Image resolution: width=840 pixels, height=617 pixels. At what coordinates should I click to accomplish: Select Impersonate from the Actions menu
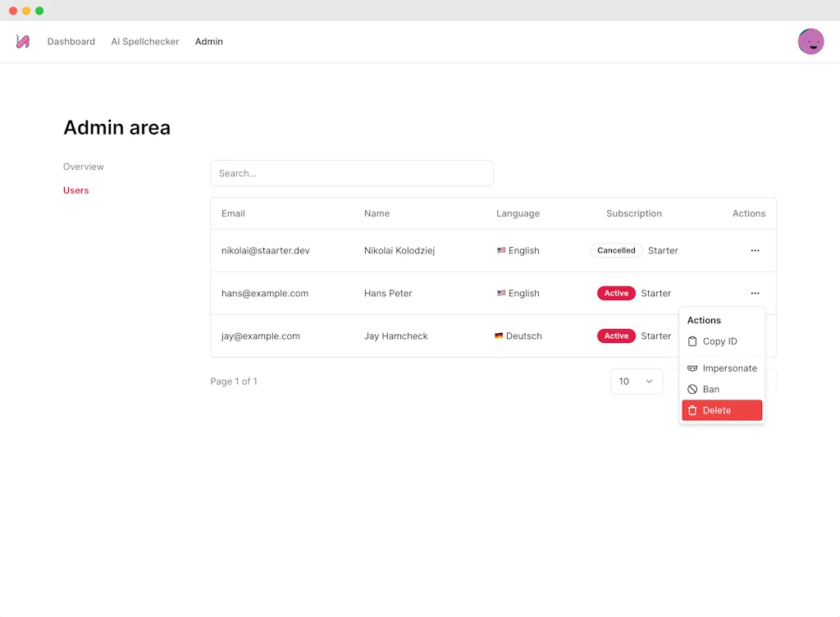(x=722, y=368)
